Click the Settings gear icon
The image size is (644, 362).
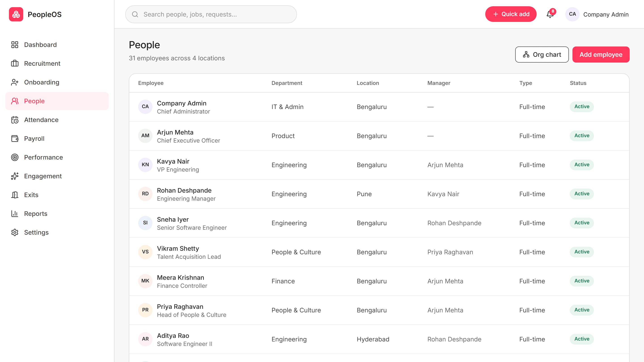pos(15,232)
